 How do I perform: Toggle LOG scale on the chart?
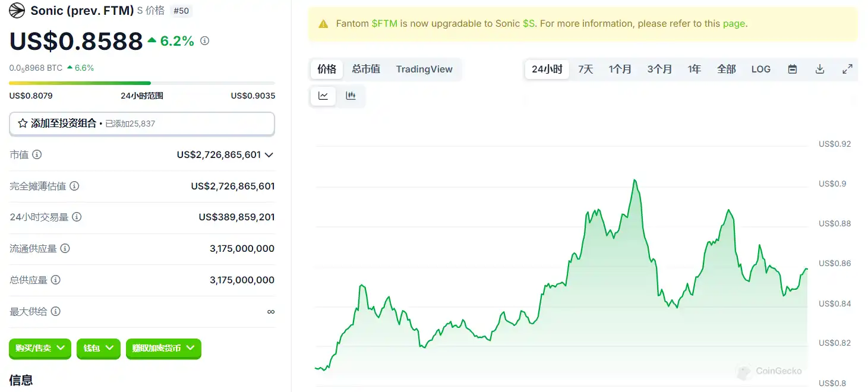click(760, 69)
